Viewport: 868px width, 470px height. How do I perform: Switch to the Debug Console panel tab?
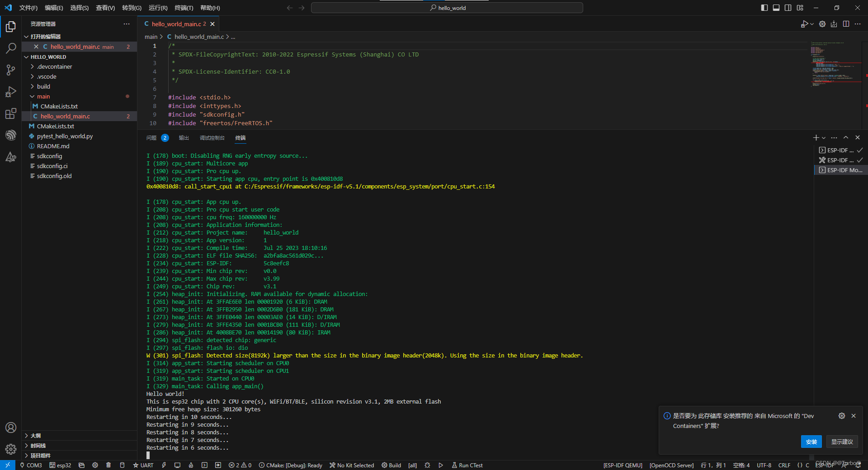pyautogui.click(x=212, y=138)
